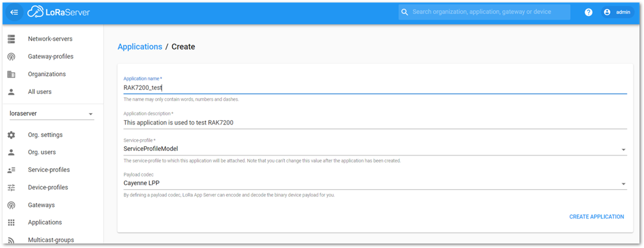Select the Cayenne LPP codec field
The height and width of the screenshot is (248, 644).
375,184
